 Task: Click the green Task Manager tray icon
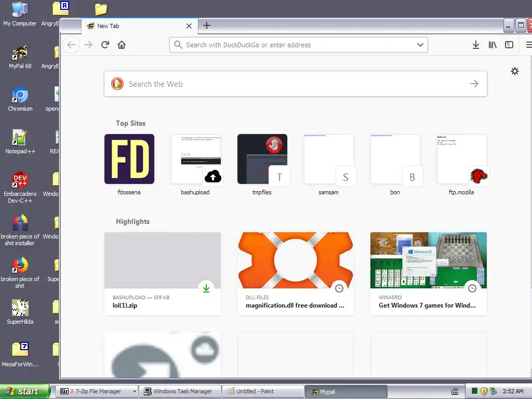coord(475,391)
